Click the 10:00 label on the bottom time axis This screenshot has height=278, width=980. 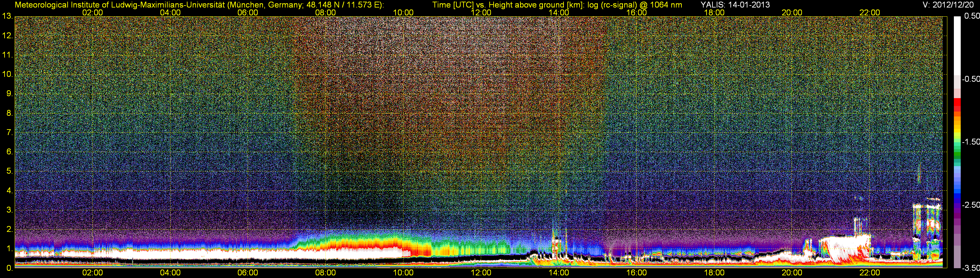pyautogui.click(x=403, y=273)
